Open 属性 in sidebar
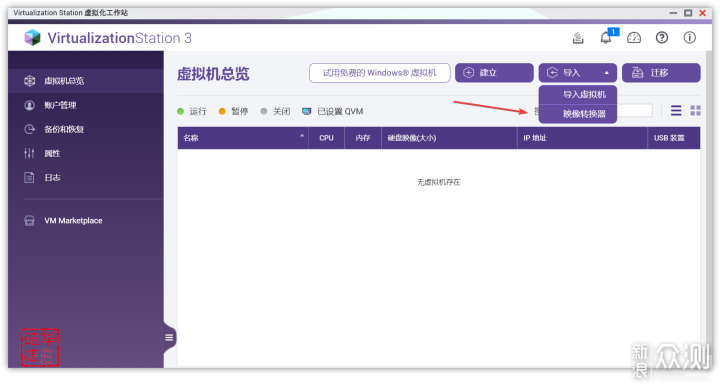 coord(85,153)
